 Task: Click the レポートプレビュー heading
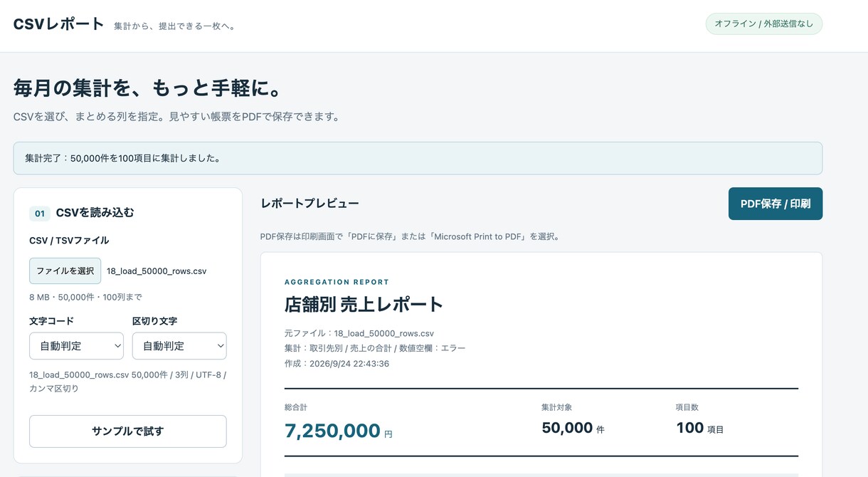pyautogui.click(x=309, y=204)
